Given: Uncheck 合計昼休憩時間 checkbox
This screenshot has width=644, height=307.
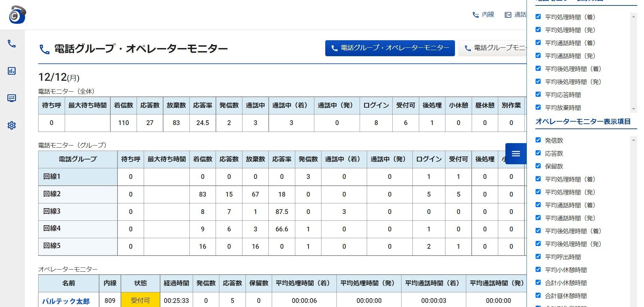Looking at the screenshot, I should coord(538,295).
